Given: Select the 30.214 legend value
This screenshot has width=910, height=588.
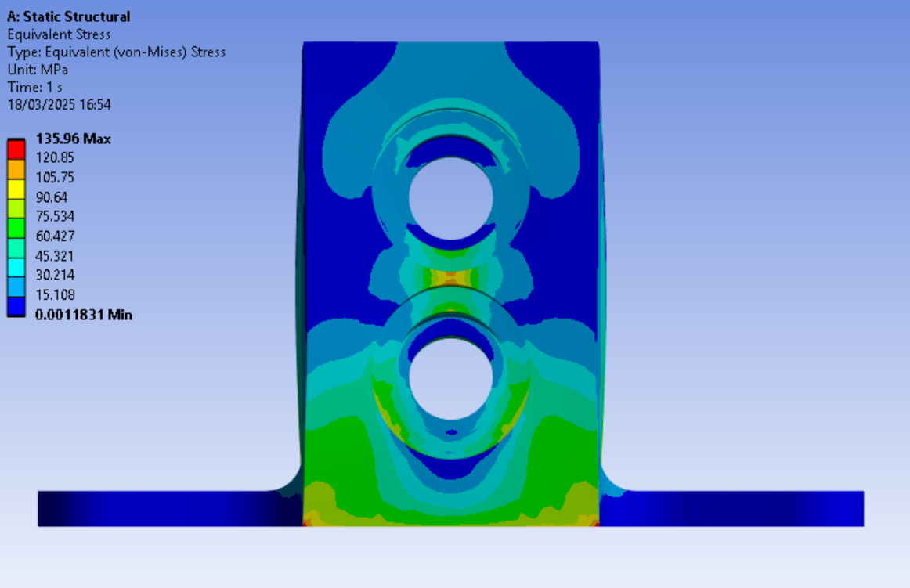Looking at the screenshot, I should point(55,275).
